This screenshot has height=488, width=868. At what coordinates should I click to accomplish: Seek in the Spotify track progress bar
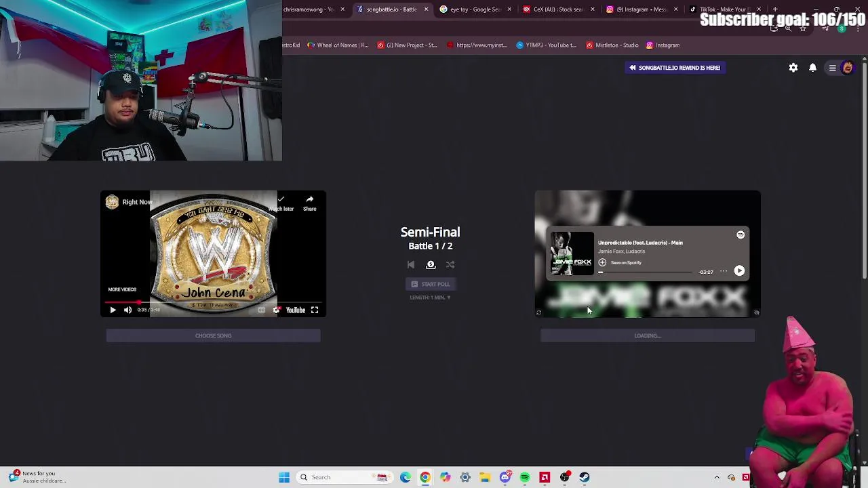point(646,272)
